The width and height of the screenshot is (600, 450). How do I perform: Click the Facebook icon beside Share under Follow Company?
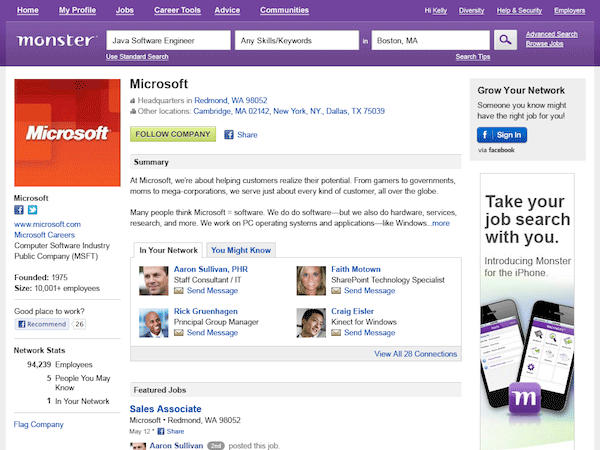coord(229,135)
